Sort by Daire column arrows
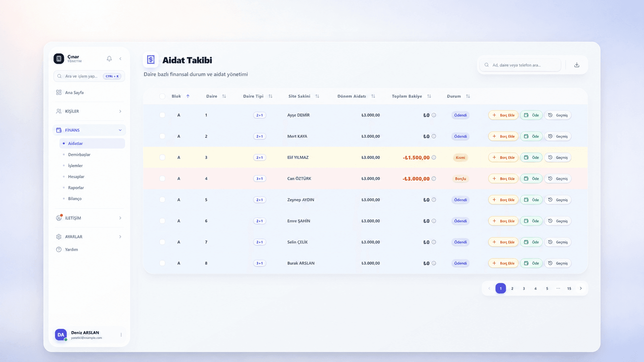The image size is (644, 362). (224, 96)
